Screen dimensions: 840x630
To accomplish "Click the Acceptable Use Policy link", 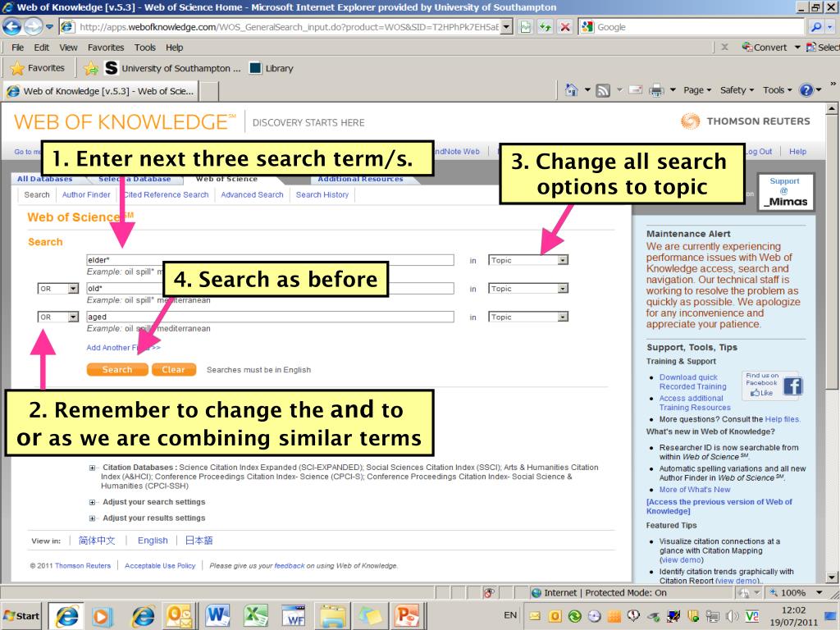I will click(160, 566).
